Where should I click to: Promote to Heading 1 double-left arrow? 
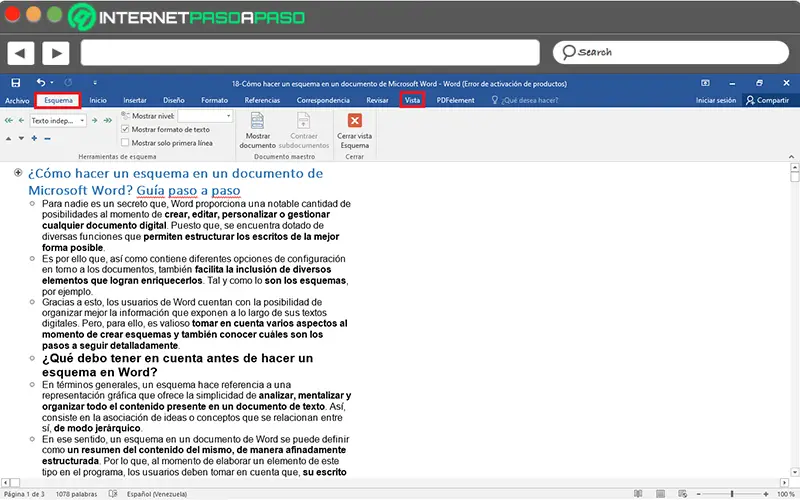coord(9,120)
